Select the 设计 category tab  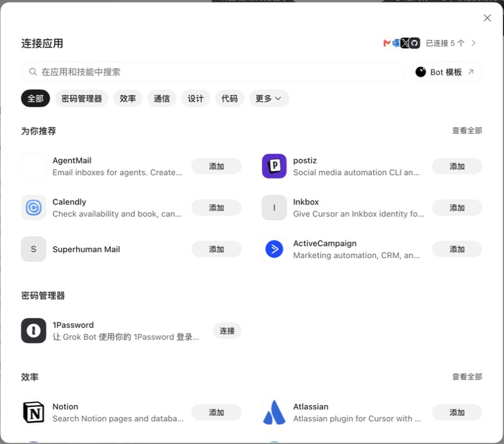tap(195, 99)
